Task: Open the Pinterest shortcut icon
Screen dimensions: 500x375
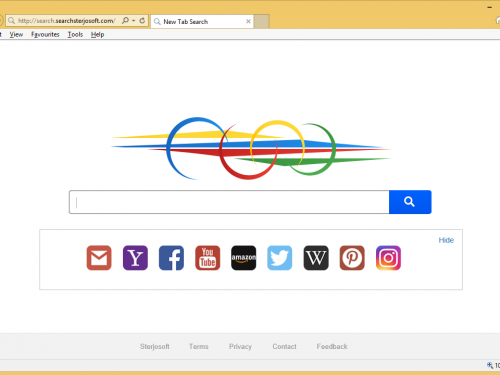Action: point(352,258)
